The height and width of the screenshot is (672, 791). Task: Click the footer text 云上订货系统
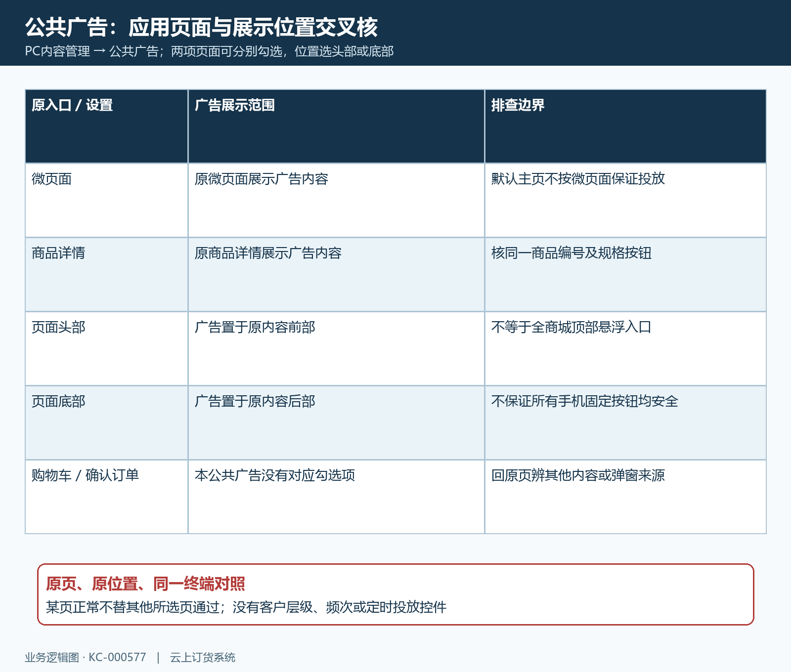pos(203,657)
